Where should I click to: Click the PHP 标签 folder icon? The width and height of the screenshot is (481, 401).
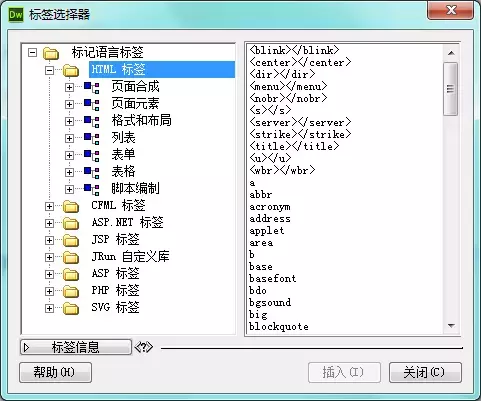71,292
